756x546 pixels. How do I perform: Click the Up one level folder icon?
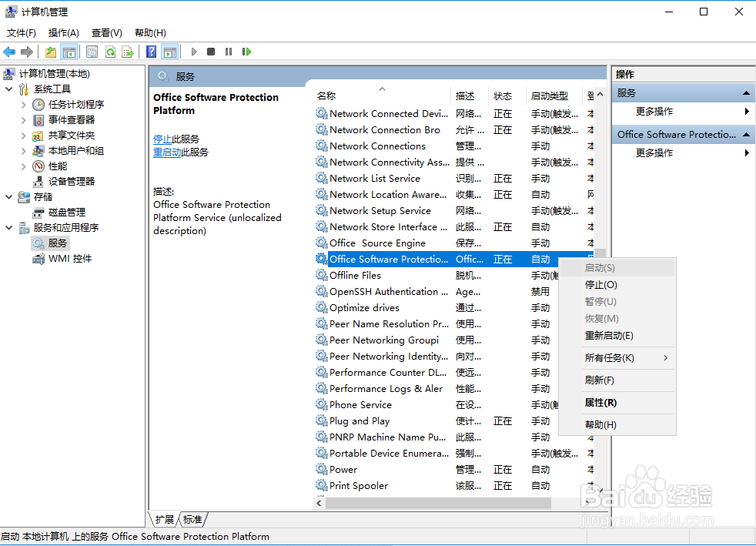[x=51, y=52]
